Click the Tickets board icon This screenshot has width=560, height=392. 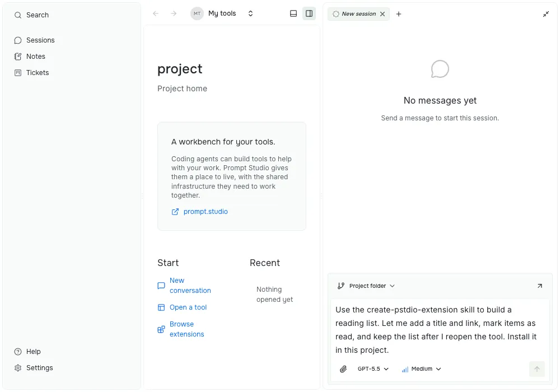(18, 73)
